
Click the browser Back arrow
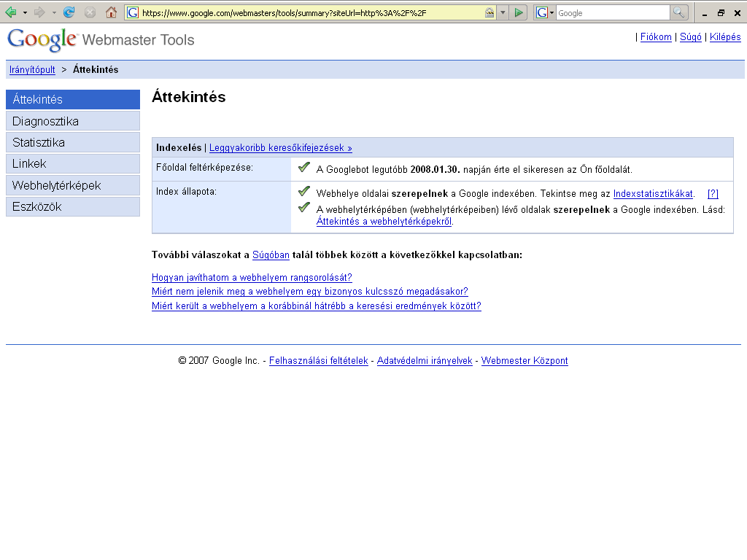click(10, 12)
